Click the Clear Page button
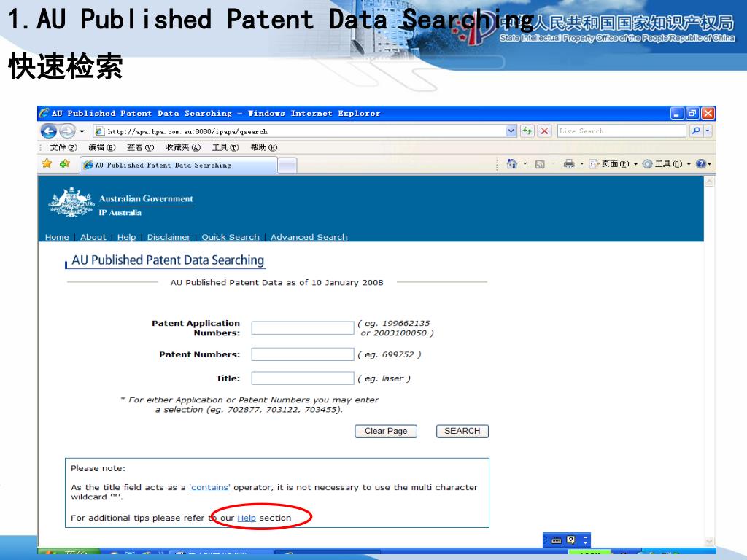 [x=386, y=431]
